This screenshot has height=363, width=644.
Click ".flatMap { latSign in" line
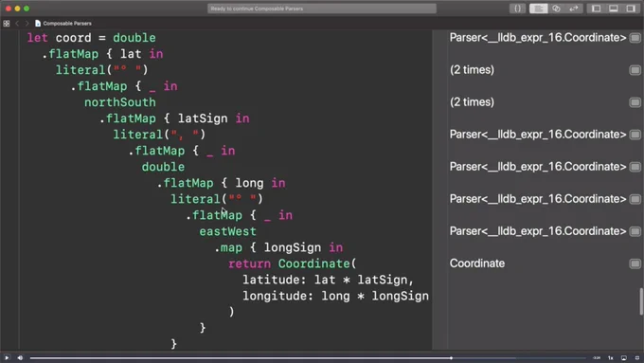(x=174, y=118)
